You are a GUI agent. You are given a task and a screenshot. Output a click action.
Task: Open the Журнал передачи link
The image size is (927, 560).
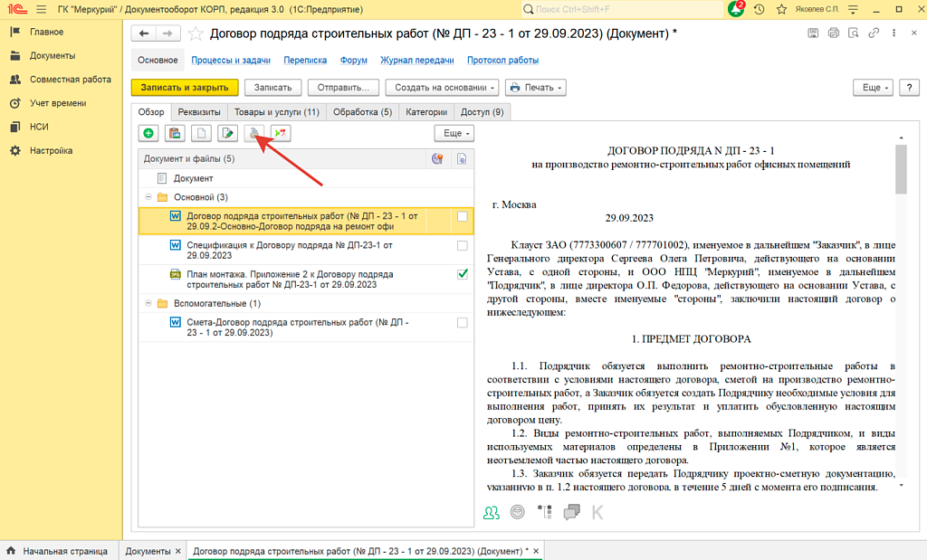[x=416, y=61]
